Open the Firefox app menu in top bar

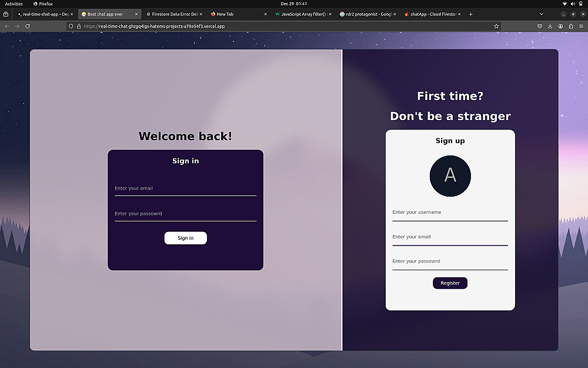click(43, 4)
